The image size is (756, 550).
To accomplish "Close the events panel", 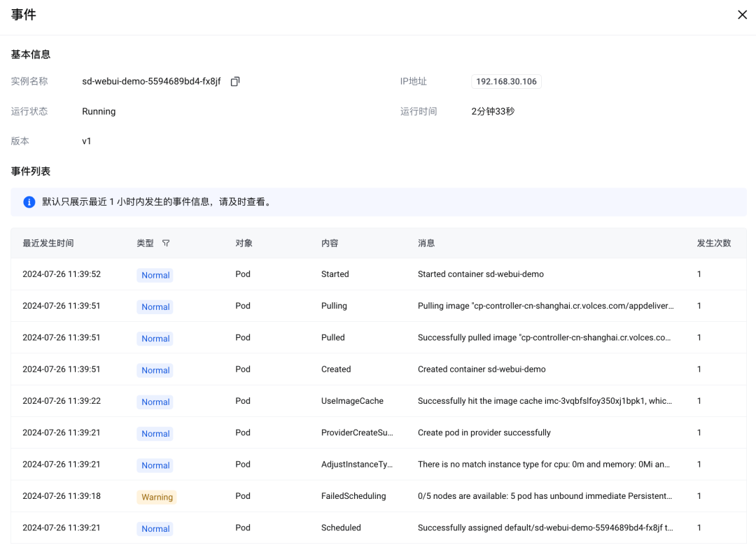I will pyautogui.click(x=742, y=15).
